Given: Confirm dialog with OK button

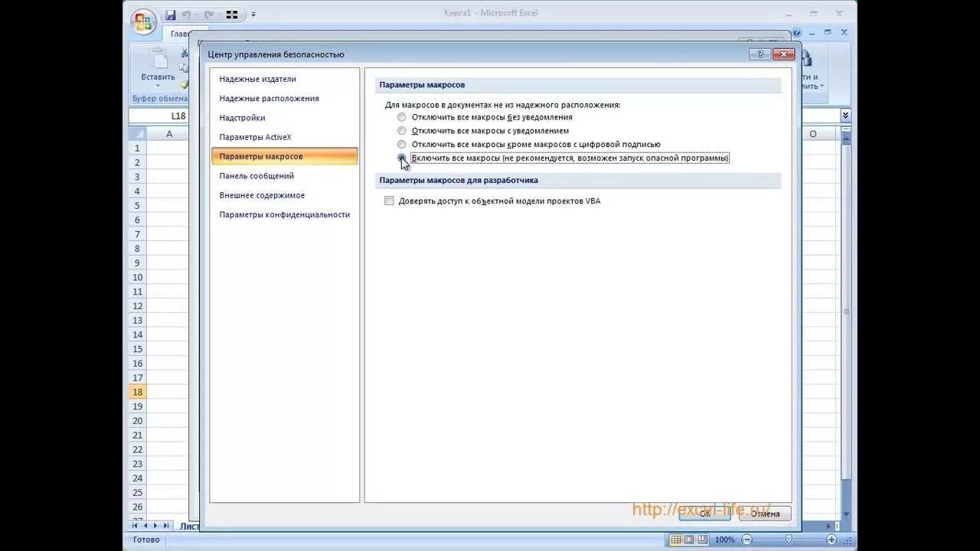Looking at the screenshot, I should 704,514.
